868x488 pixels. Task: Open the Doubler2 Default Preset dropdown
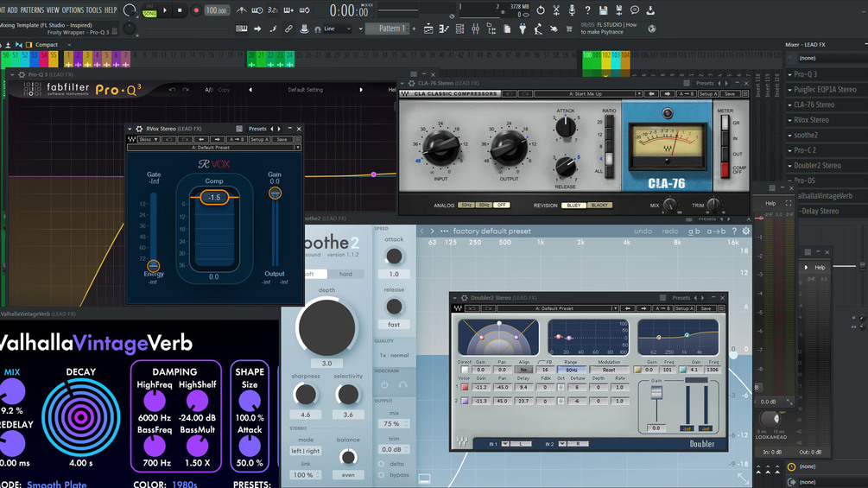click(x=557, y=308)
